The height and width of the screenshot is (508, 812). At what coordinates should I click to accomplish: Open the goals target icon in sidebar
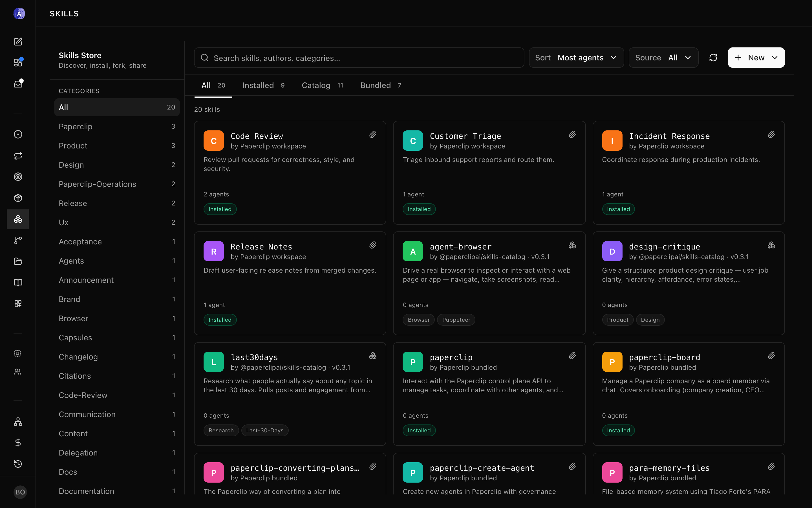(18, 177)
